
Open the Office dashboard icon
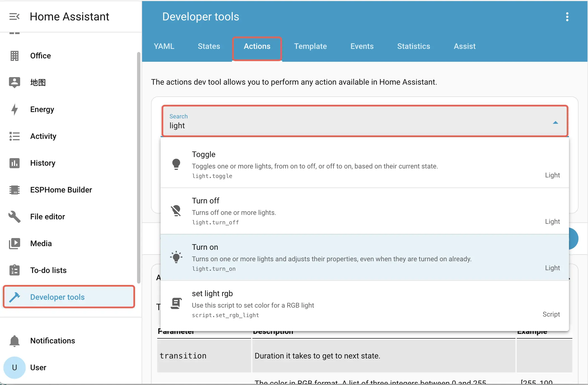coord(14,56)
